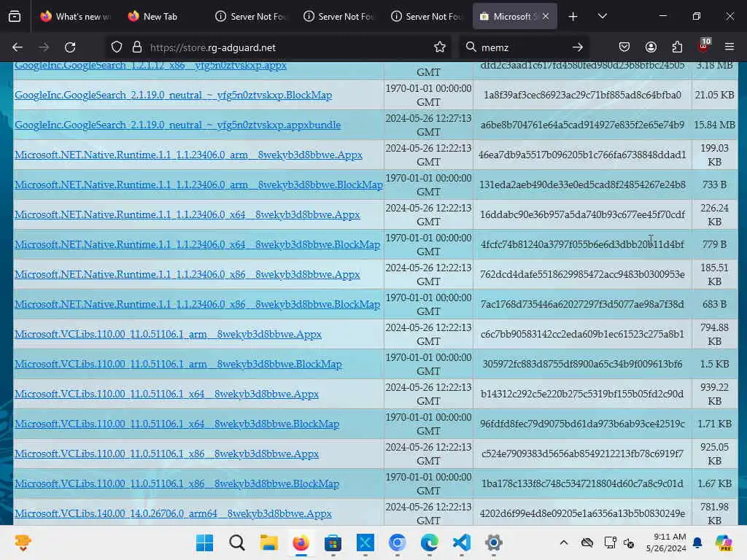This screenshot has width=747, height=560.
Task: Open NET.Native.Runtime x86 BlockMap link
Action: [197, 304]
